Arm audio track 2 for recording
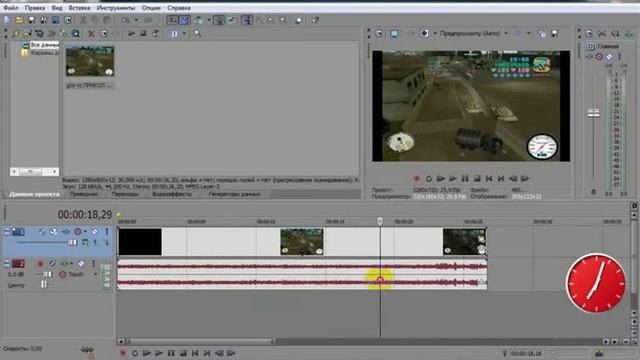 pyautogui.click(x=40, y=264)
